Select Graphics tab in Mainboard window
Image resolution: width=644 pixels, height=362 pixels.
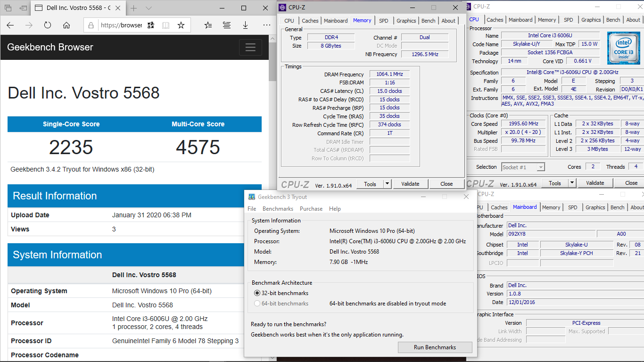[595, 207]
